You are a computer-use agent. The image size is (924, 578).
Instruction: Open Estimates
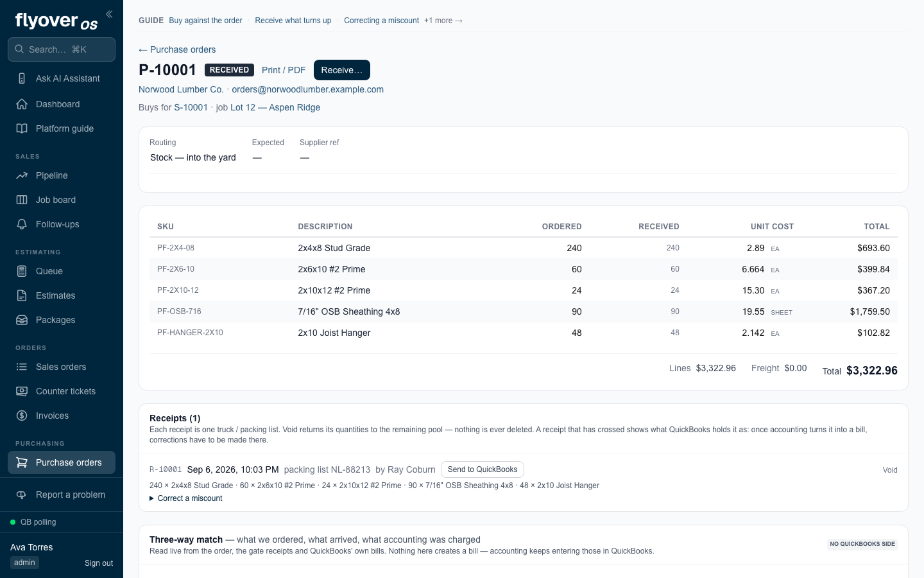coord(62,295)
